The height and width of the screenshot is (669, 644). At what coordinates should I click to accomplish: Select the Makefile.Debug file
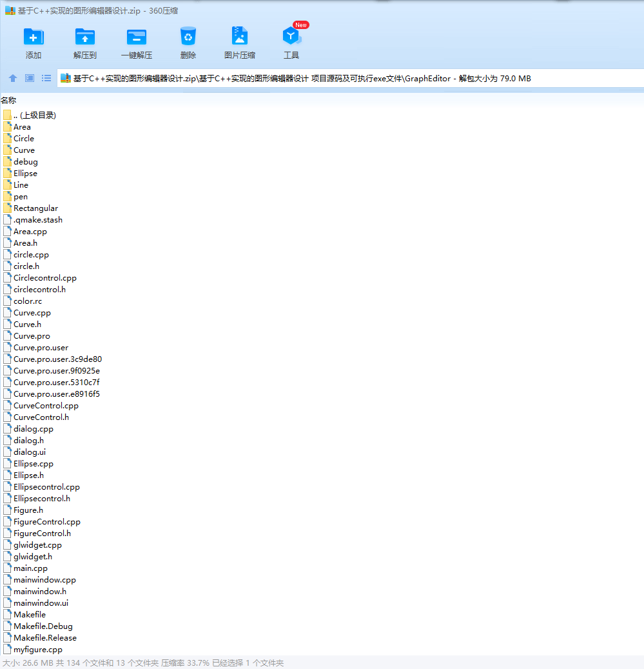pos(38,626)
